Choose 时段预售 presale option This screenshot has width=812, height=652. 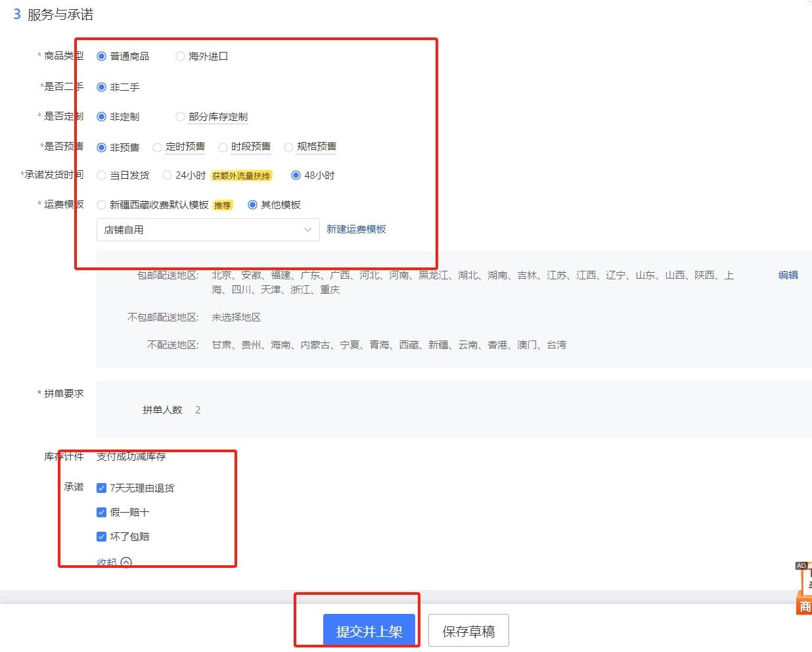click(223, 147)
